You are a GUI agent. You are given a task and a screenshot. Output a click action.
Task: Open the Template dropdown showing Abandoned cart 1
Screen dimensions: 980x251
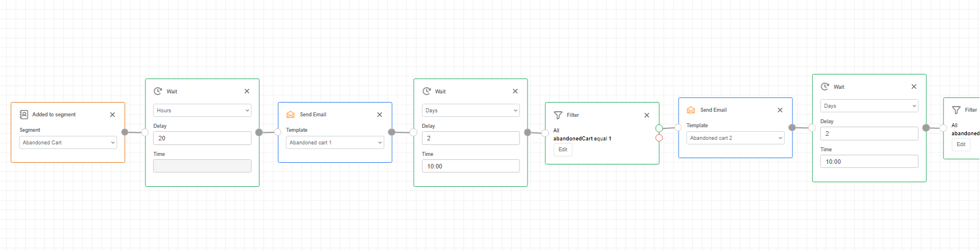[x=335, y=143]
